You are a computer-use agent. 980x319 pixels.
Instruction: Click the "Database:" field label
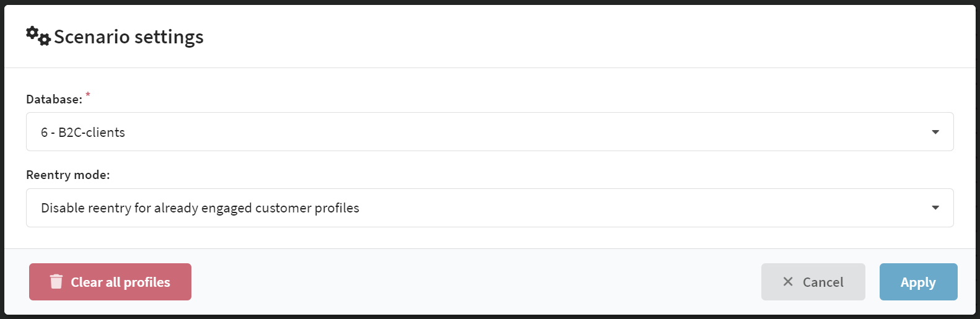coord(55,99)
